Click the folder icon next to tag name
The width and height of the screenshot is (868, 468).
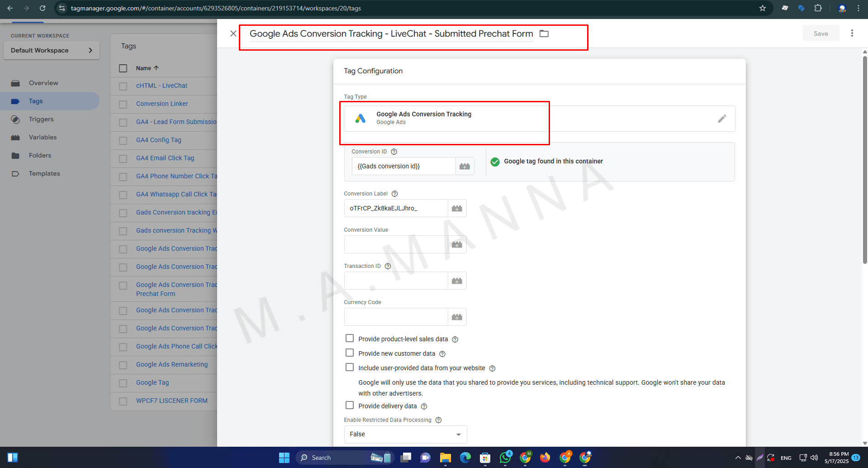click(x=544, y=34)
